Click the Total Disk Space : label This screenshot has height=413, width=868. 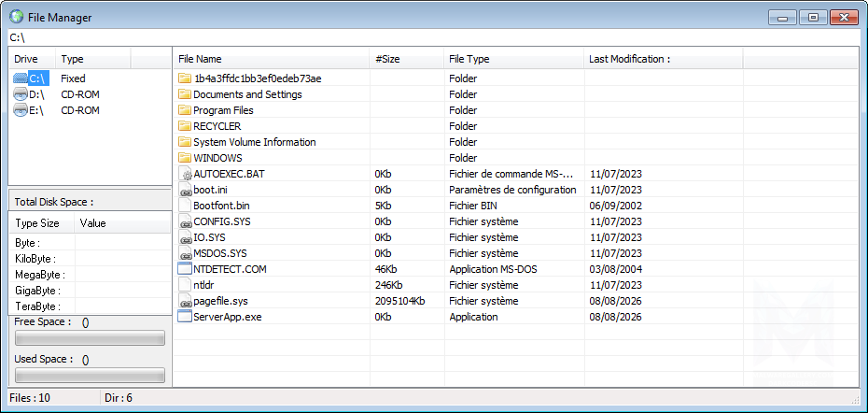[x=54, y=202]
